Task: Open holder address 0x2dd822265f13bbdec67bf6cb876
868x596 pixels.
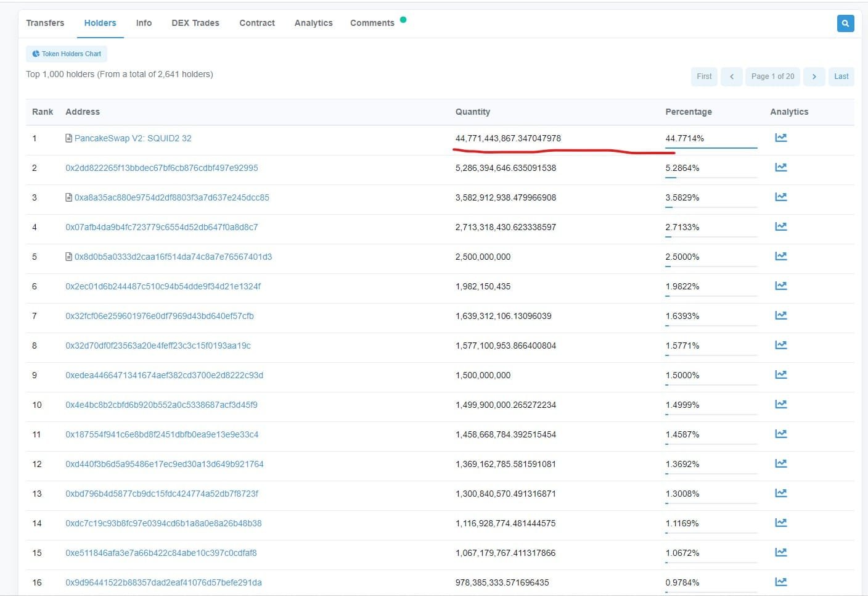Action: [162, 167]
